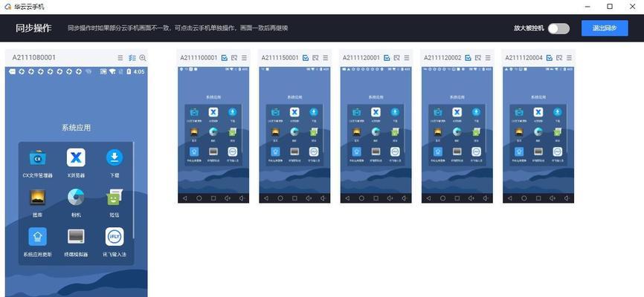Toggle the 放大被控机 switch
The image size is (644, 297).
pos(559,28)
